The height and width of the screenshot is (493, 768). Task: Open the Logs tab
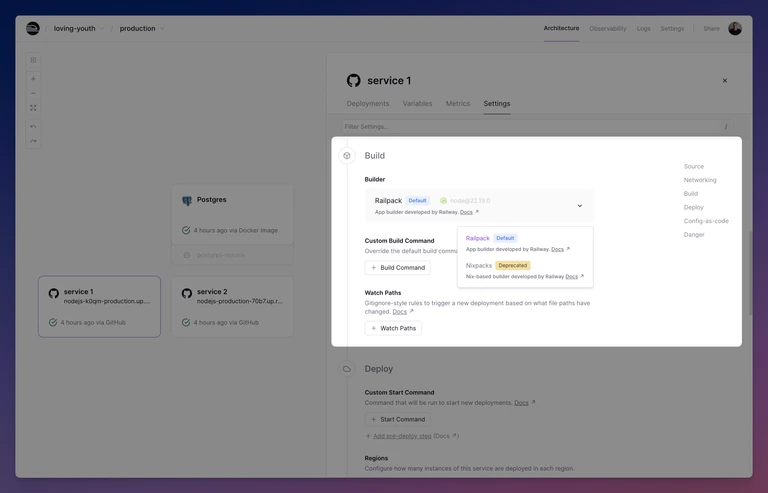pos(643,28)
